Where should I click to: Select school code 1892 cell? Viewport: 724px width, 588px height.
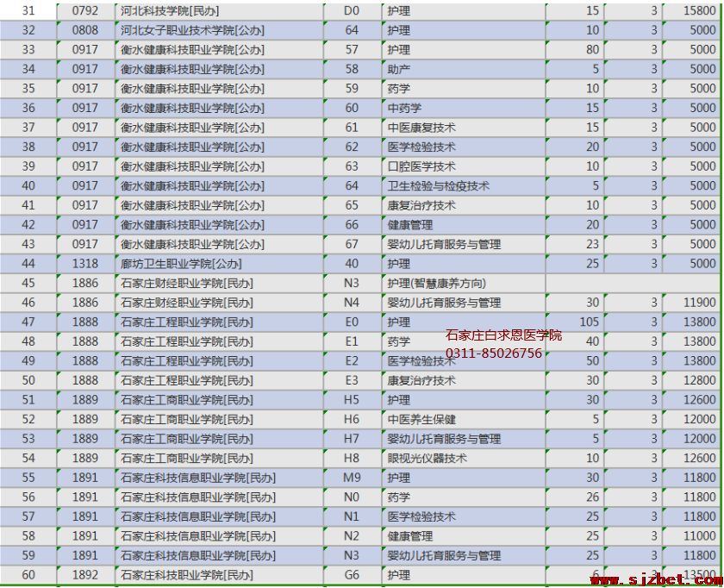pyautogui.click(x=85, y=575)
